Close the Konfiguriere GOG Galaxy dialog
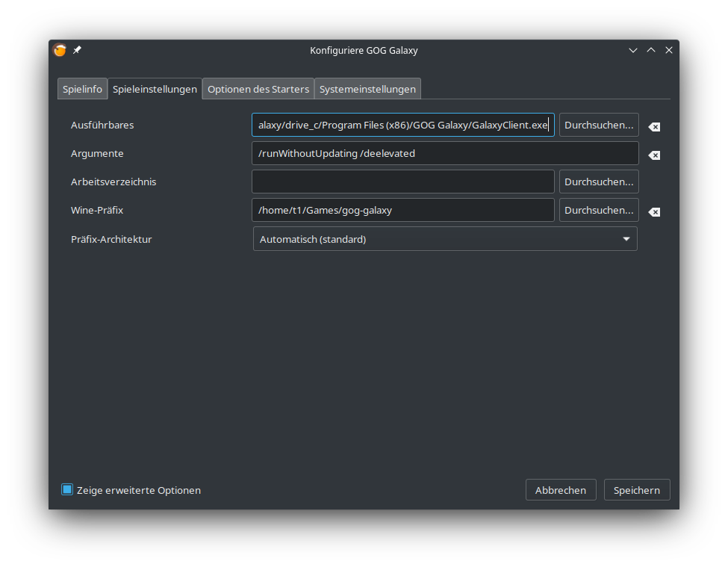The width and height of the screenshot is (728, 567). pyautogui.click(x=669, y=50)
